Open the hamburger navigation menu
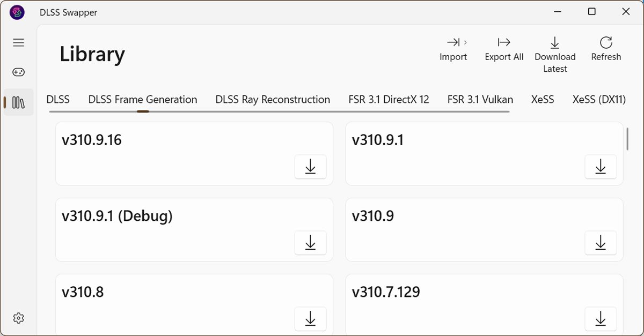Screen dimensions: 644x336 [x=19, y=42]
